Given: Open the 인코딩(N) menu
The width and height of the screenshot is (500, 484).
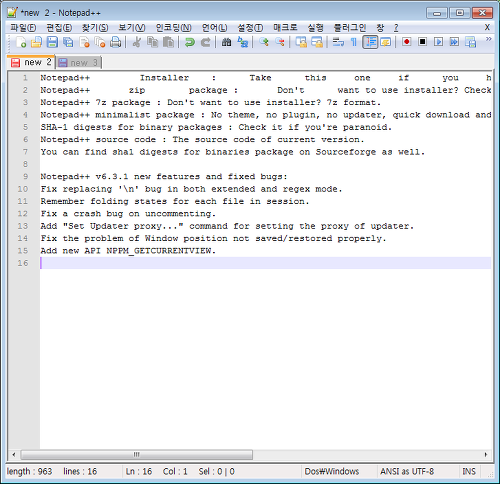Looking at the screenshot, I should tap(174, 28).
